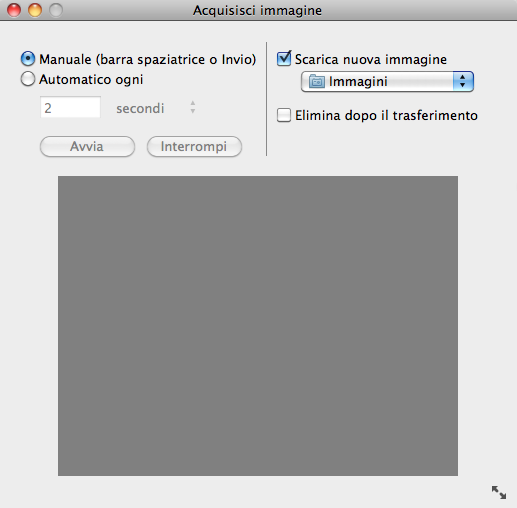Open the Immagini destination folder dropdown
The height and width of the screenshot is (508, 517).
(387, 81)
